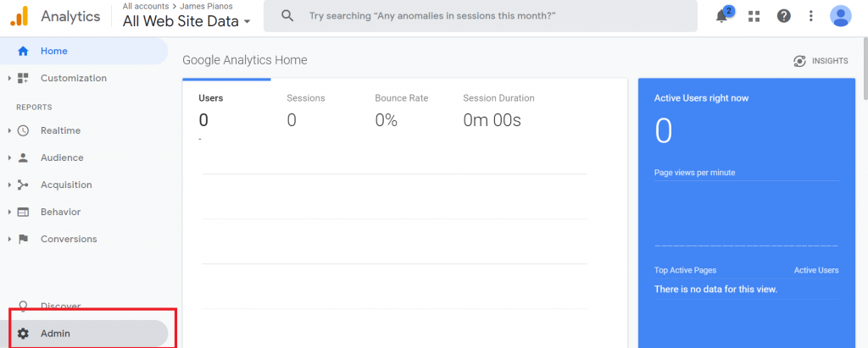Click 'There is no data for this view.'
The height and width of the screenshot is (348, 868).
715,289
